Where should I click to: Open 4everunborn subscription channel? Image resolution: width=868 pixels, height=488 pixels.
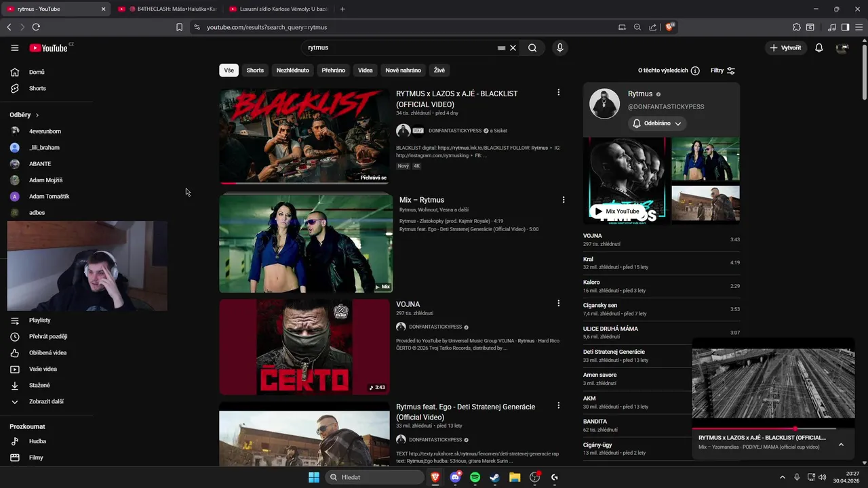pyautogui.click(x=46, y=131)
